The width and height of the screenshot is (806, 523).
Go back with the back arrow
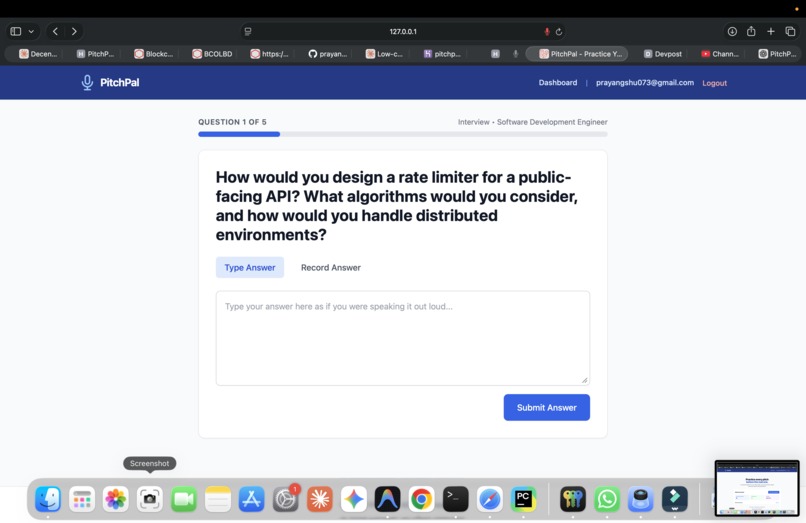click(x=55, y=31)
